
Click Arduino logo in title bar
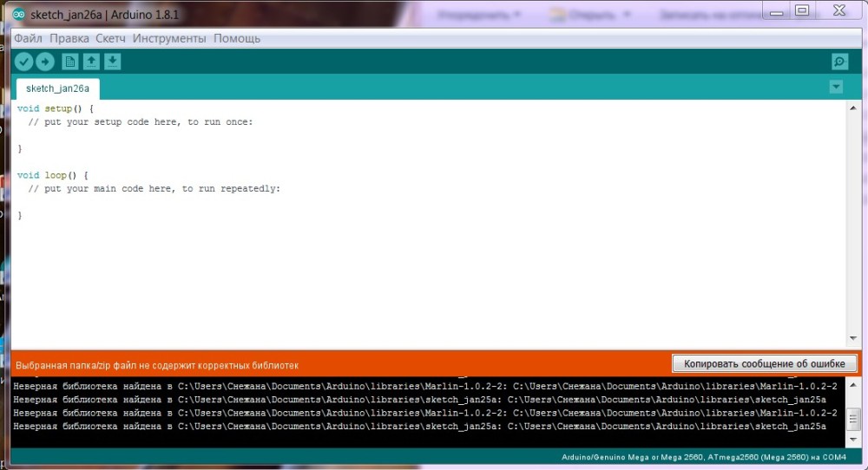(x=19, y=15)
